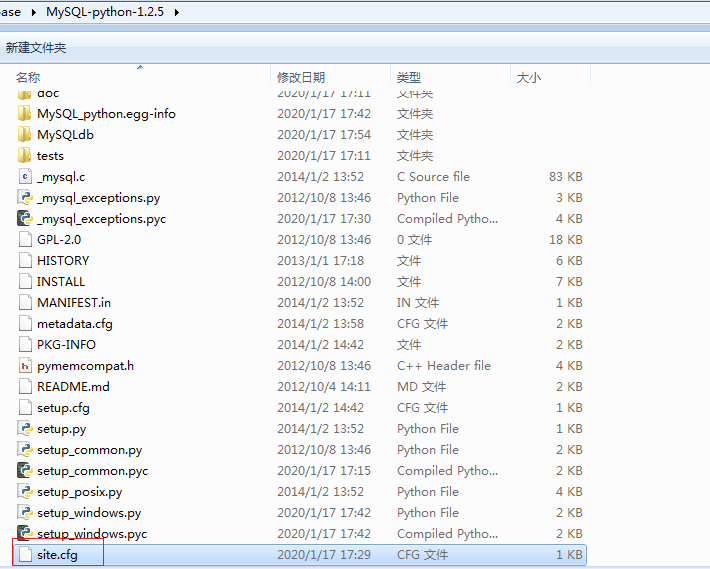Select the _mysql_exceptions.py file name
This screenshot has height=569, width=710.
pyautogui.click(x=99, y=198)
